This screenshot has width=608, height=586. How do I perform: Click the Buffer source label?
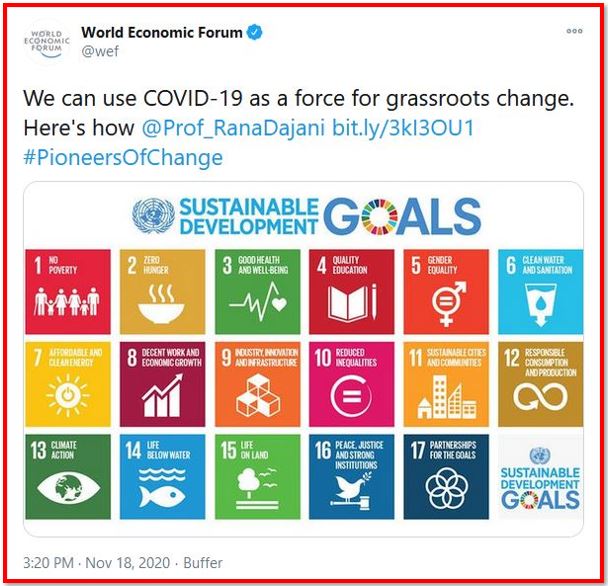click(x=203, y=563)
